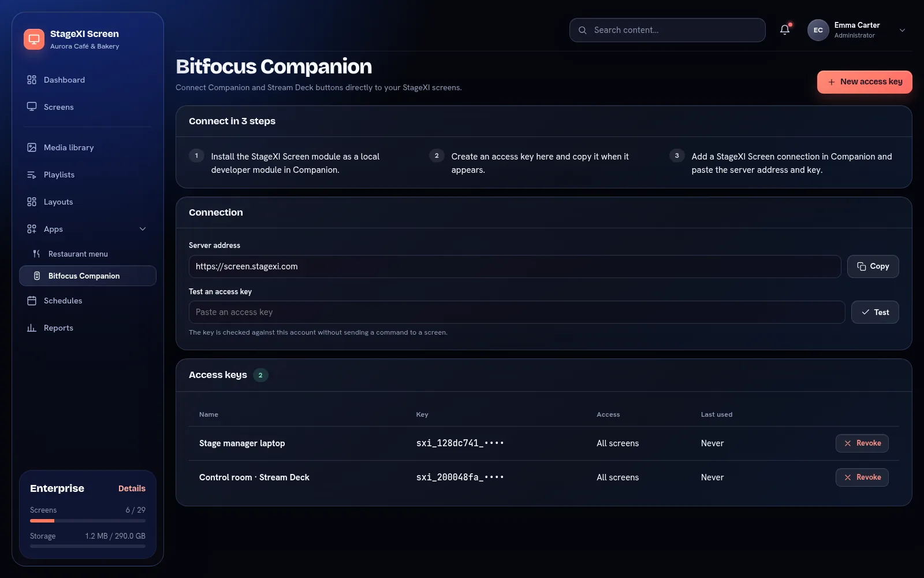Click the 'Last used' column header
924x578 pixels.
[x=717, y=414]
